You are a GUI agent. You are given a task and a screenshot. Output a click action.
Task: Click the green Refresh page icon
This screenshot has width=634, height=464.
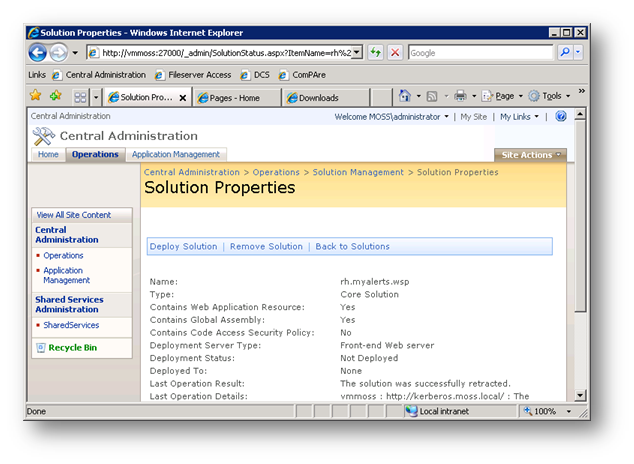tap(376, 53)
